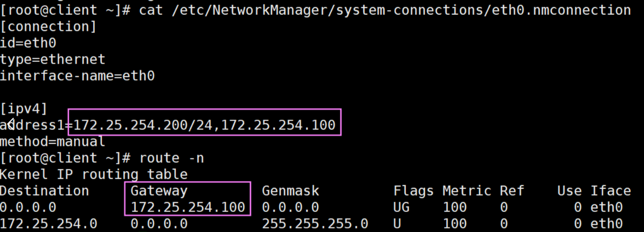644x232 pixels.
Task: Select the [connection] section header line
Action: (x=48, y=27)
